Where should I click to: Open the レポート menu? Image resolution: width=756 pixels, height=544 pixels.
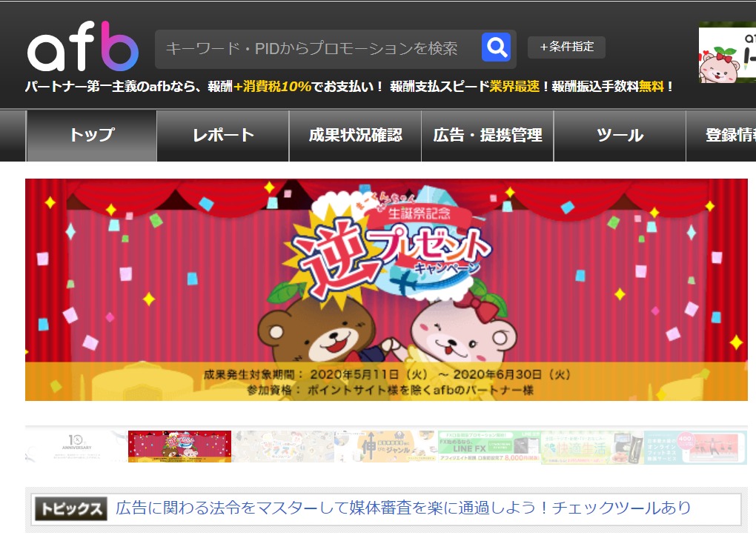(223, 136)
